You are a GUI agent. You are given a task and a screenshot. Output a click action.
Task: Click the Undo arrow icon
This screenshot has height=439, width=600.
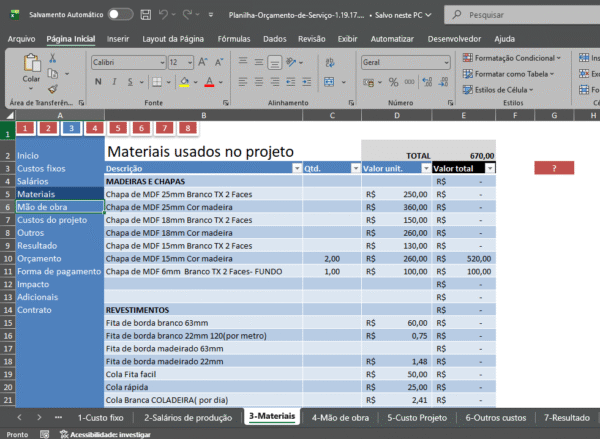click(163, 15)
